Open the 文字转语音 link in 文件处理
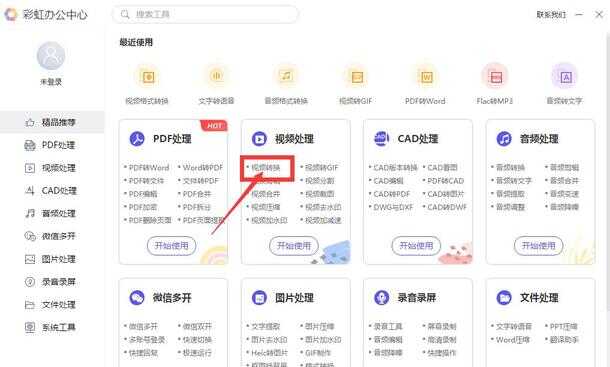Viewport: 610px width, 367px height. [x=514, y=327]
